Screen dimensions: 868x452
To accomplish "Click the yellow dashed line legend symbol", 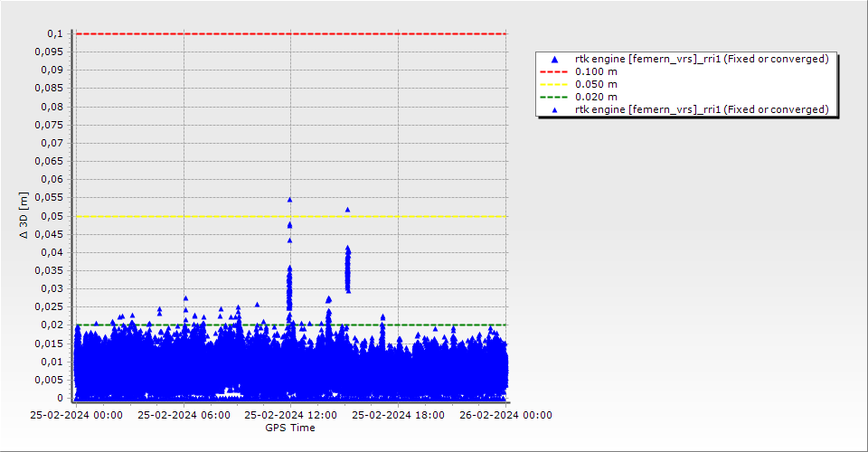I will pos(555,84).
